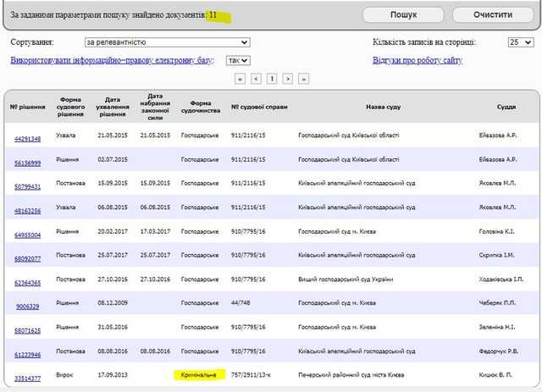Click judge name 'Кицюк В. П.'
The width and height of the screenshot is (542, 392).
pyautogui.click(x=495, y=375)
